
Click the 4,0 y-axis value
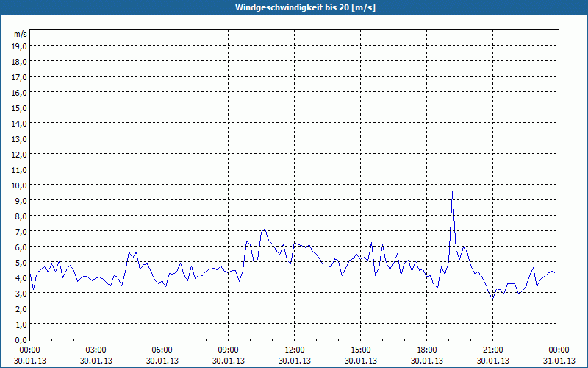pyautogui.click(x=21, y=278)
